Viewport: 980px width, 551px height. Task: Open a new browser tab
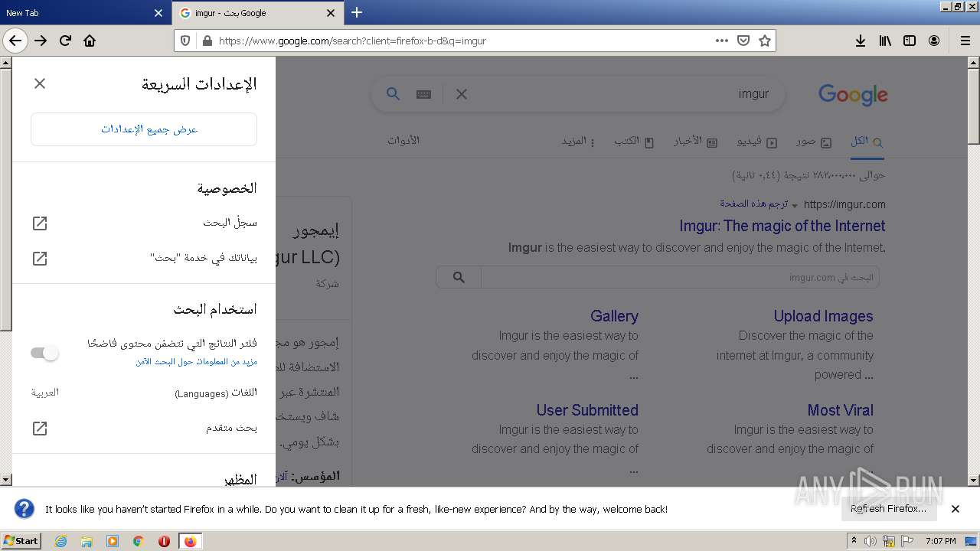coord(356,12)
